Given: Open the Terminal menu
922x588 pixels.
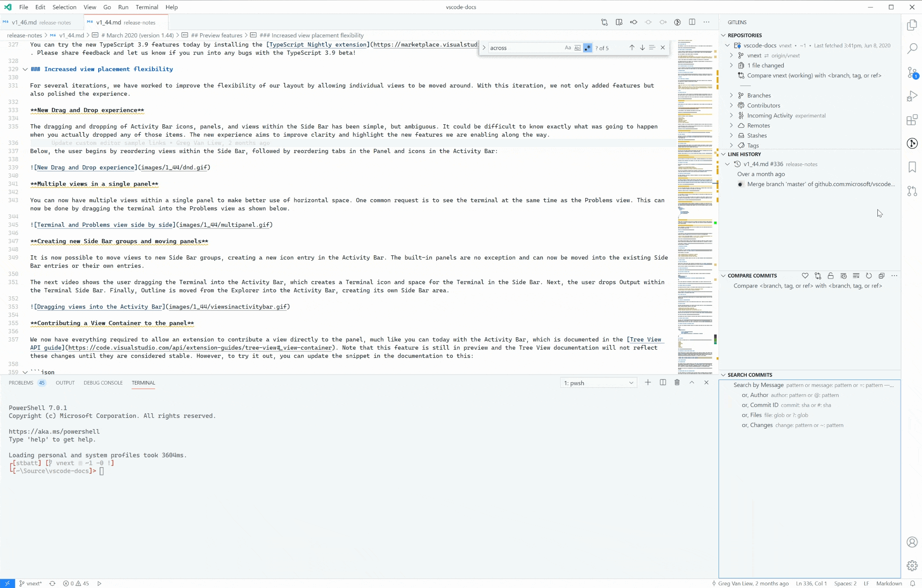Looking at the screenshot, I should [147, 7].
